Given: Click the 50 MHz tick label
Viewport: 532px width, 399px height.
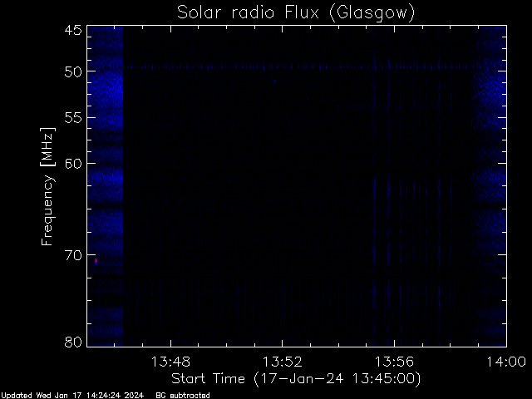Looking at the screenshot, I should click(73, 72).
